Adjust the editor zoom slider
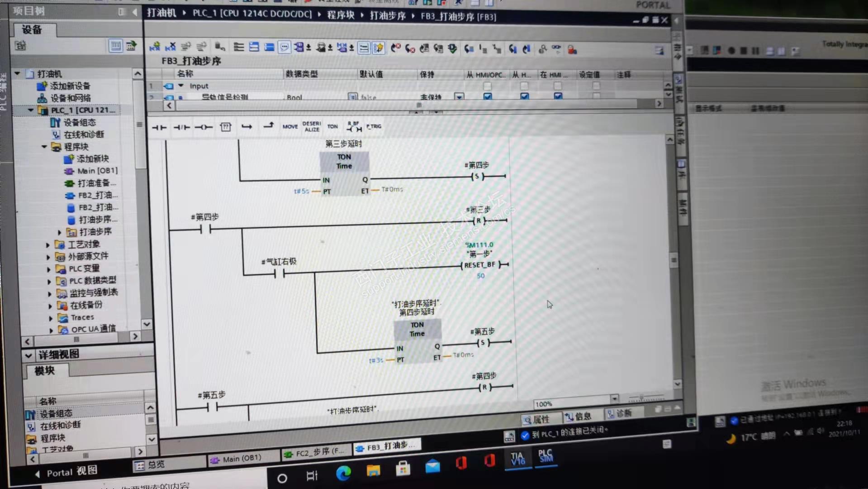 click(x=641, y=398)
